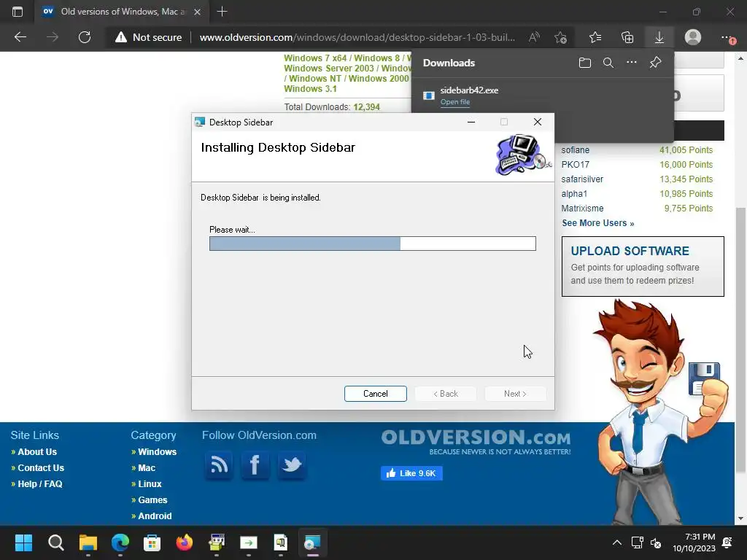This screenshot has width=747, height=560.
Task: Open the tab actions menu icon
Action: [18, 12]
